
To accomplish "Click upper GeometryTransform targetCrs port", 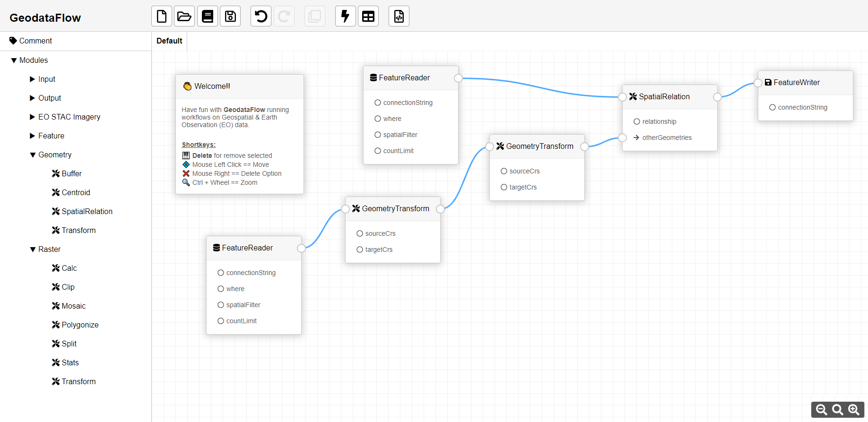I will [504, 187].
